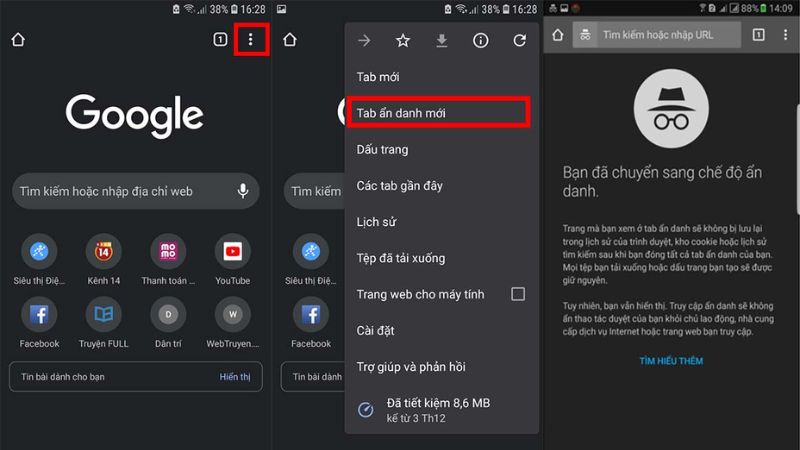
Task: Select 'Cài đặt' menu item
Action: (x=442, y=331)
